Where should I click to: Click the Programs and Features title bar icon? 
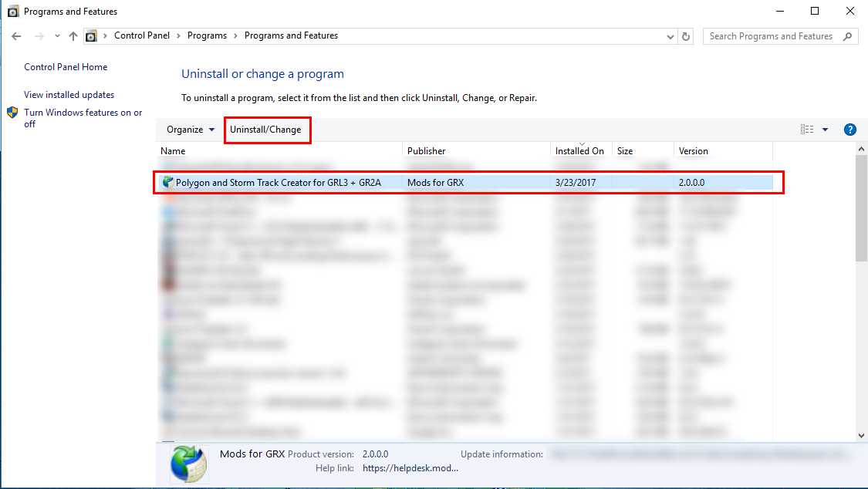13,12
